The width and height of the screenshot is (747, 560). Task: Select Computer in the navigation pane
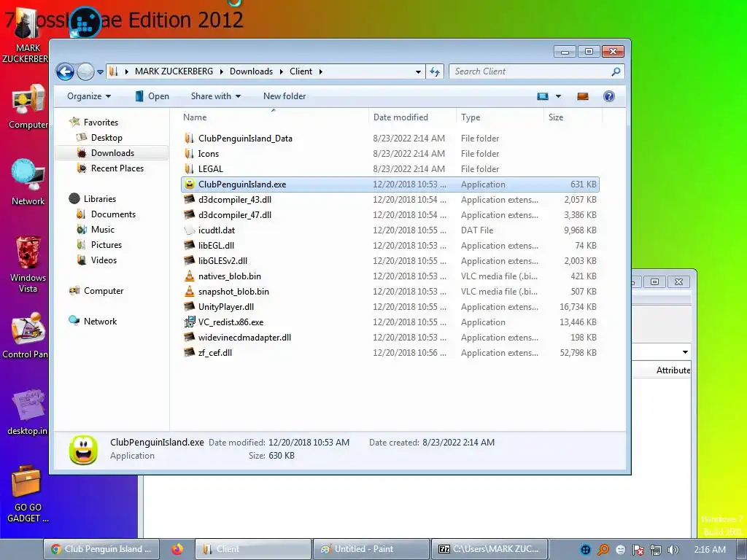tap(103, 290)
